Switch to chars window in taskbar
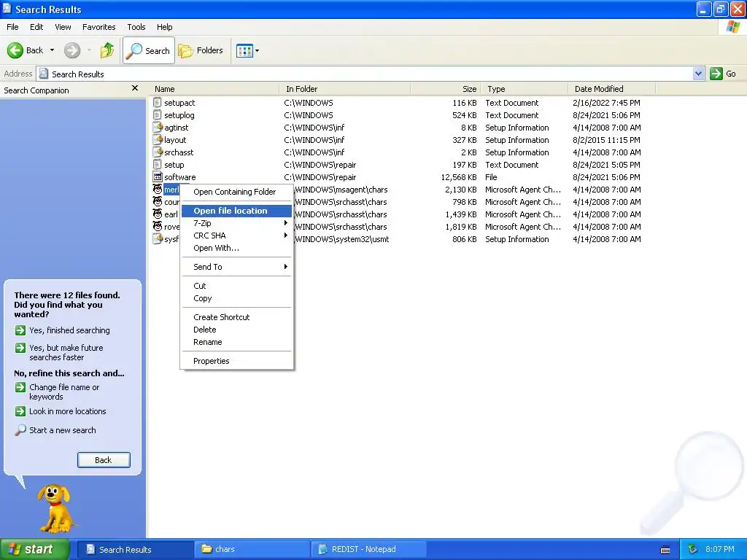 coord(252,549)
